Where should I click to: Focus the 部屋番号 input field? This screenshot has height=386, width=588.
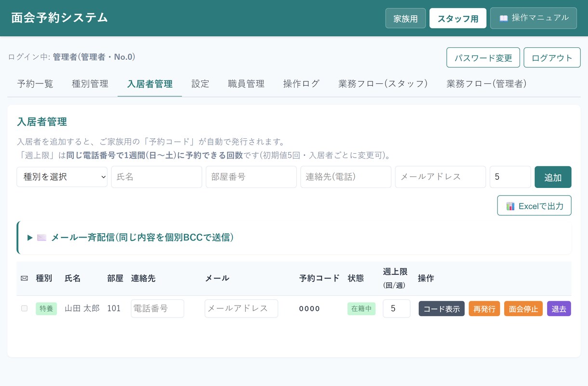pyautogui.click(x=251, y=177)
